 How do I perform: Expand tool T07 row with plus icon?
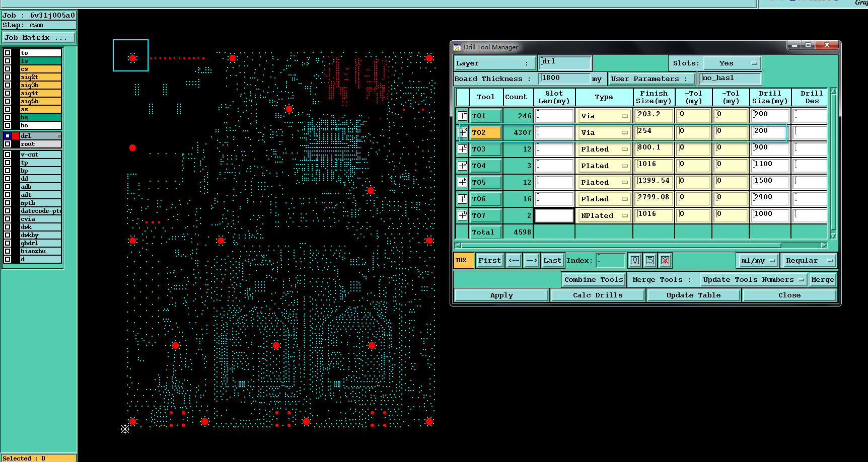(462, 215)
